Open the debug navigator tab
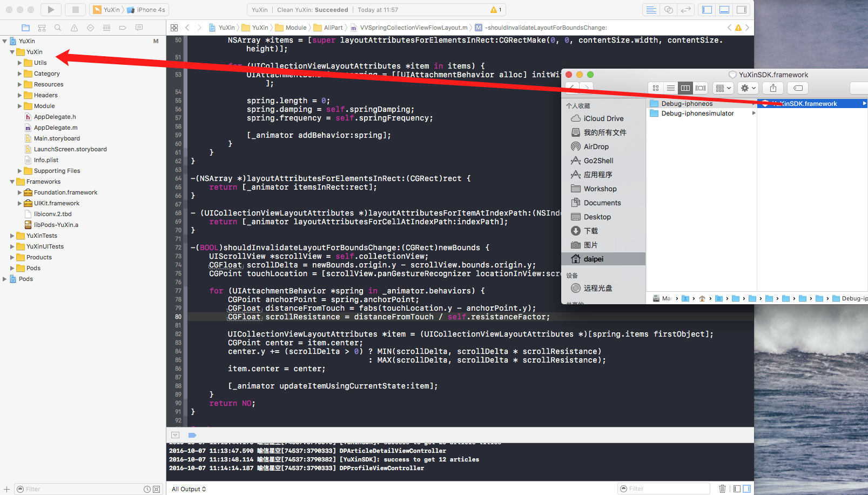Screen dimensions: 868x495 coord(106,28)
